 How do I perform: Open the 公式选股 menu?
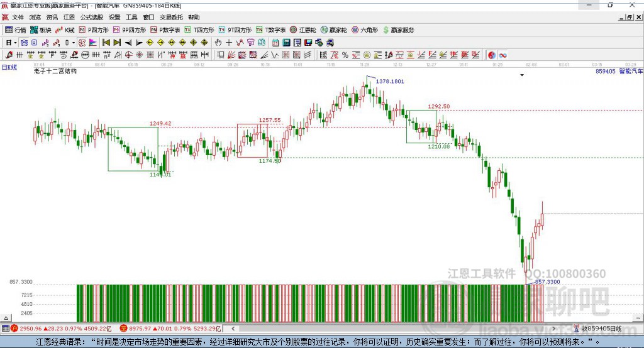pos(92,17)
